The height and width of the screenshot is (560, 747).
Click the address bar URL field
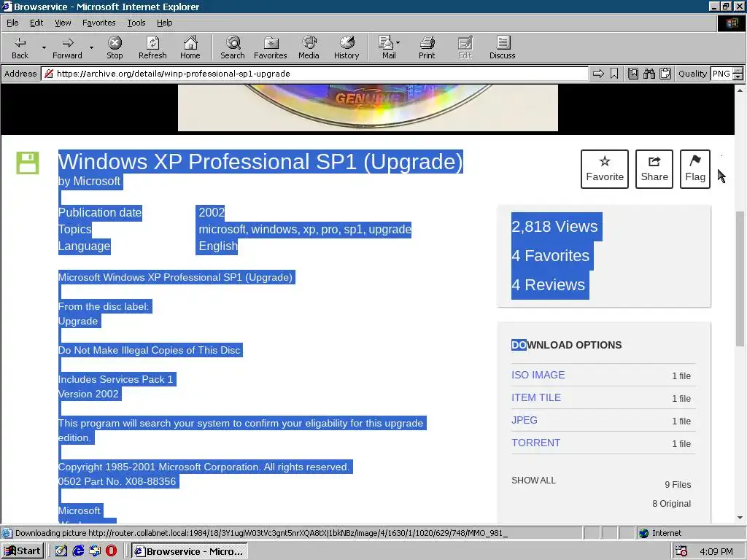click(x=315, y=74)
